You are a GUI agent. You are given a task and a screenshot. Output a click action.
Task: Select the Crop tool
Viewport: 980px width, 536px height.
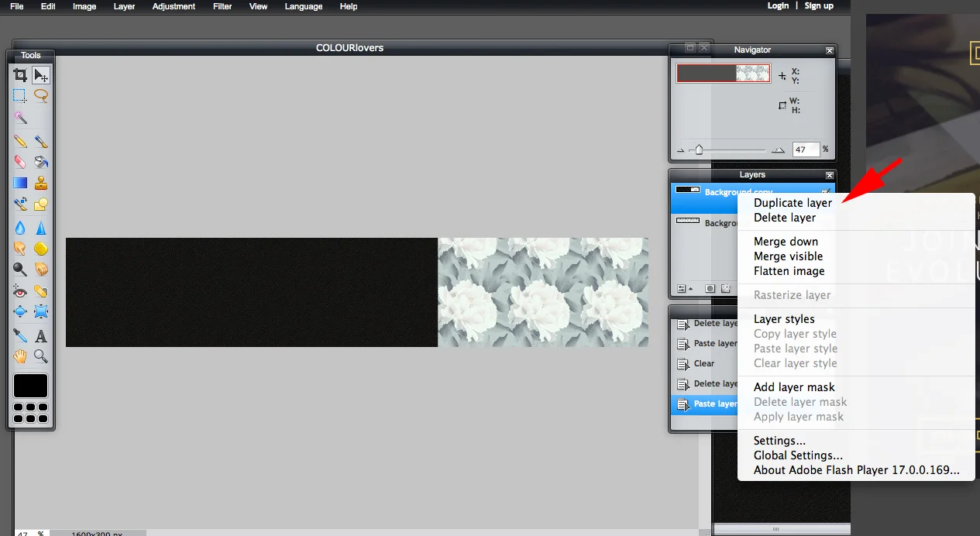point(20,75)
